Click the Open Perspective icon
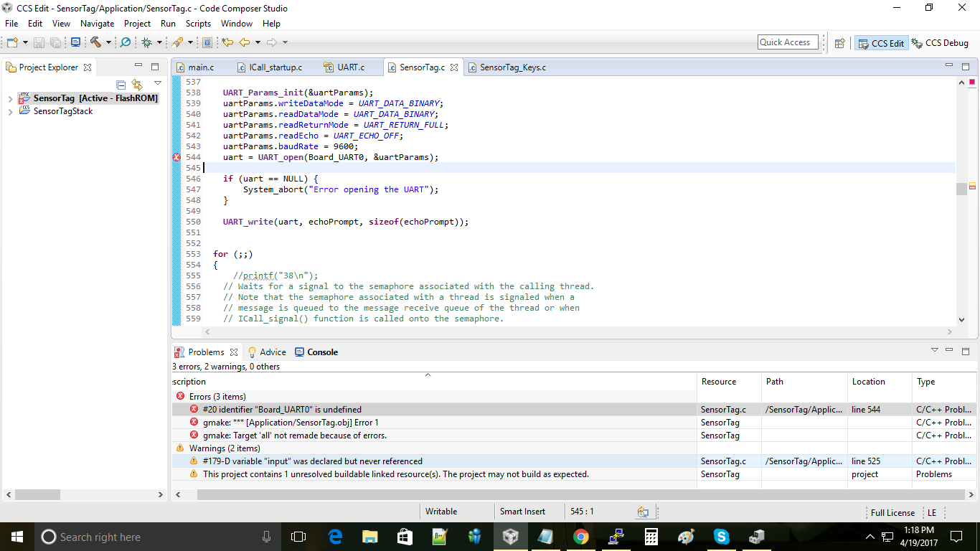 (839, 43)
